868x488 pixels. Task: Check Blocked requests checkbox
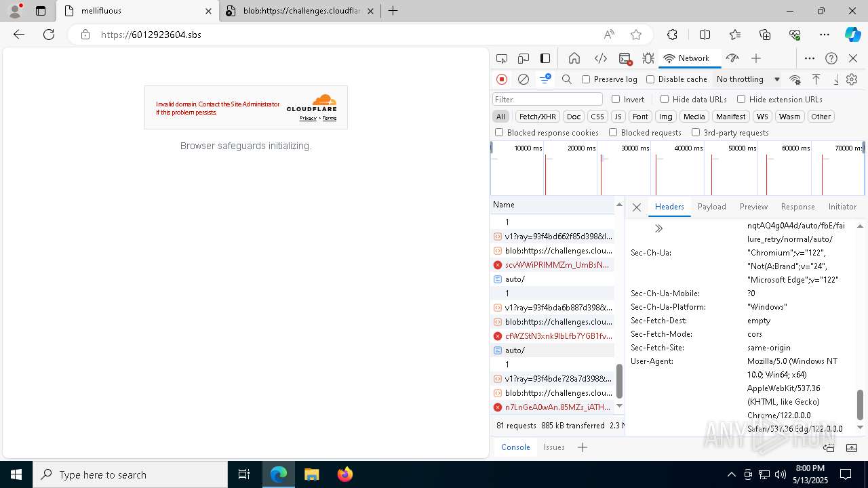point(613,133)
